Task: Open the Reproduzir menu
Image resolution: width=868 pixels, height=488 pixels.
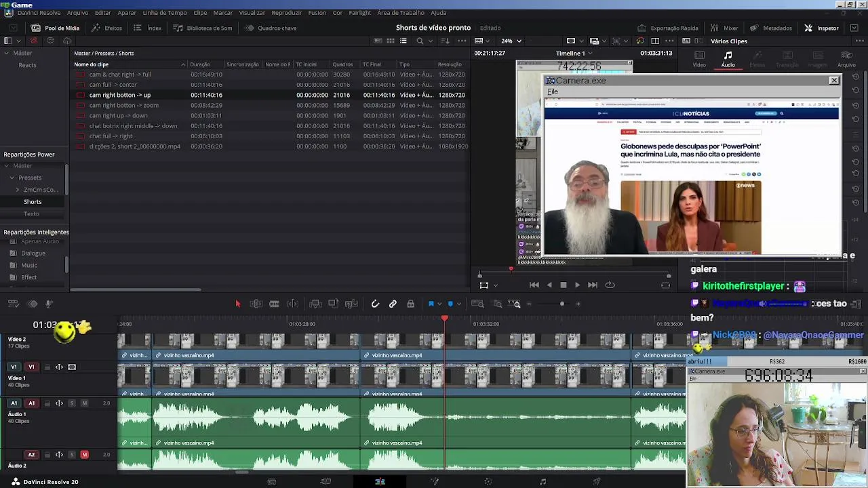Action: tap(286, 13)
